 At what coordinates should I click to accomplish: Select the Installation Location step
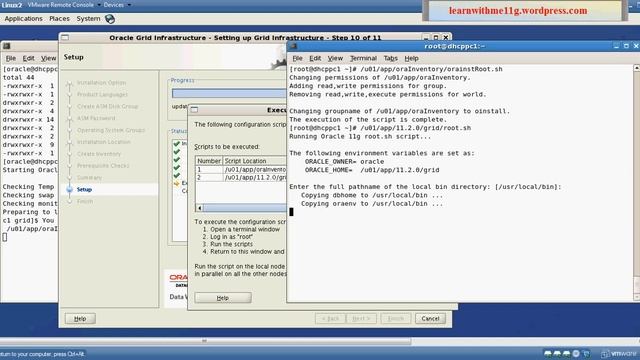point(104,142)
